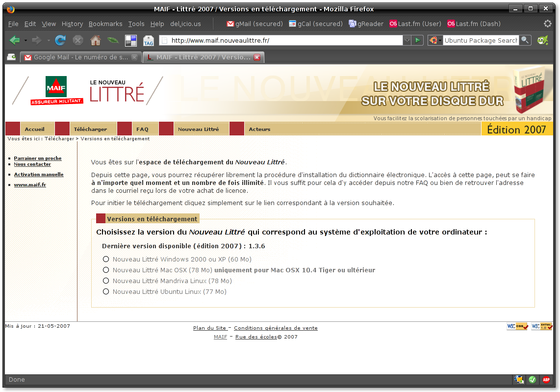Select Nouveau Littré Windows 2000 ou XP
This screenshot has width=560, height=392.
point(106,259)
